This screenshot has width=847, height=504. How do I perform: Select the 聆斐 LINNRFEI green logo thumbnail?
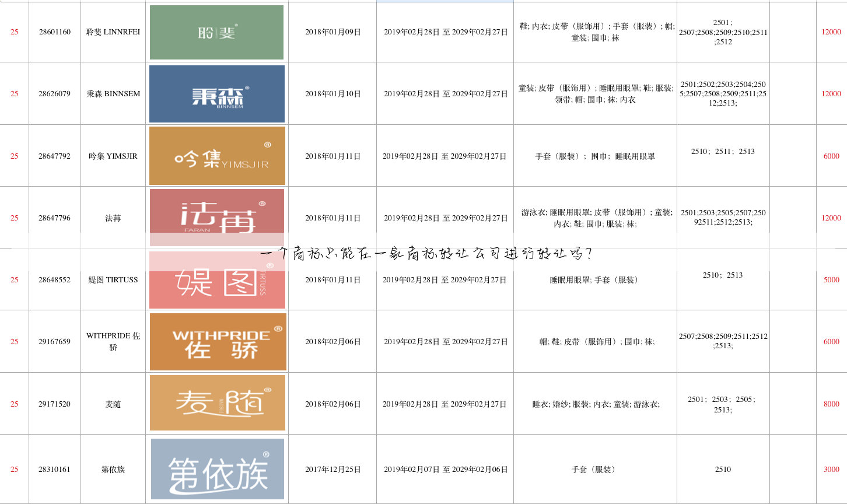[x=216, y=32]
